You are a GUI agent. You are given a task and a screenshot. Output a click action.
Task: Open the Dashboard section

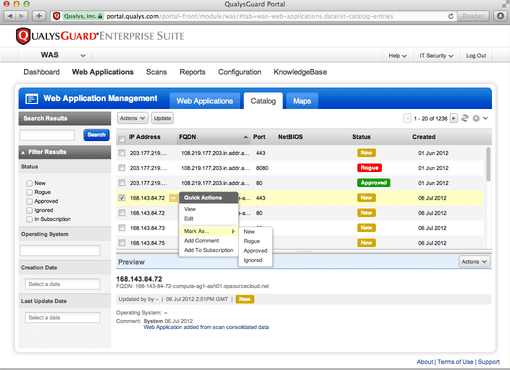coord(41,72)
